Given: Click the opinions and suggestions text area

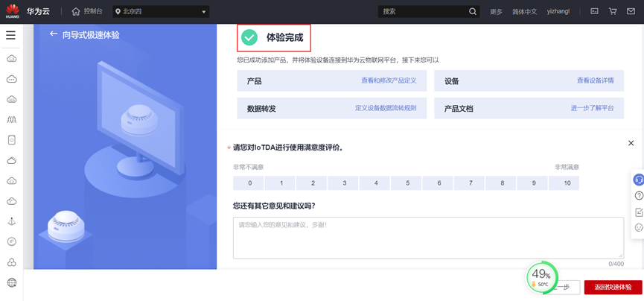Looking at the screenshot, I should [428, 238].
